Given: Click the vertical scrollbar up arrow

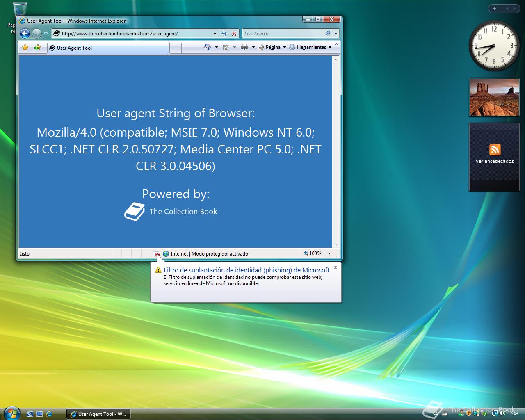Looking at the screenshot, I should [336, 59].
